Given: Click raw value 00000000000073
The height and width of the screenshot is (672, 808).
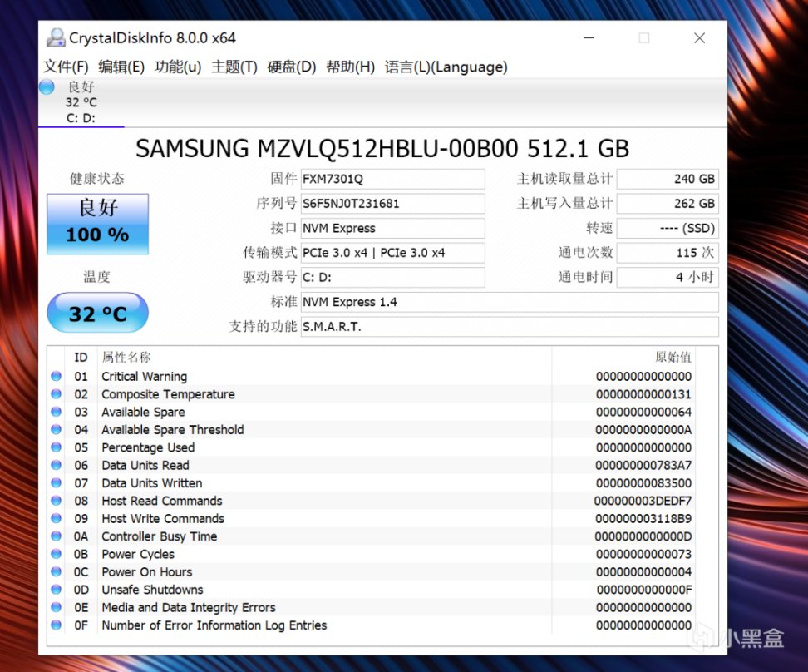Looking at the screenshot, I should coord(643,555).
